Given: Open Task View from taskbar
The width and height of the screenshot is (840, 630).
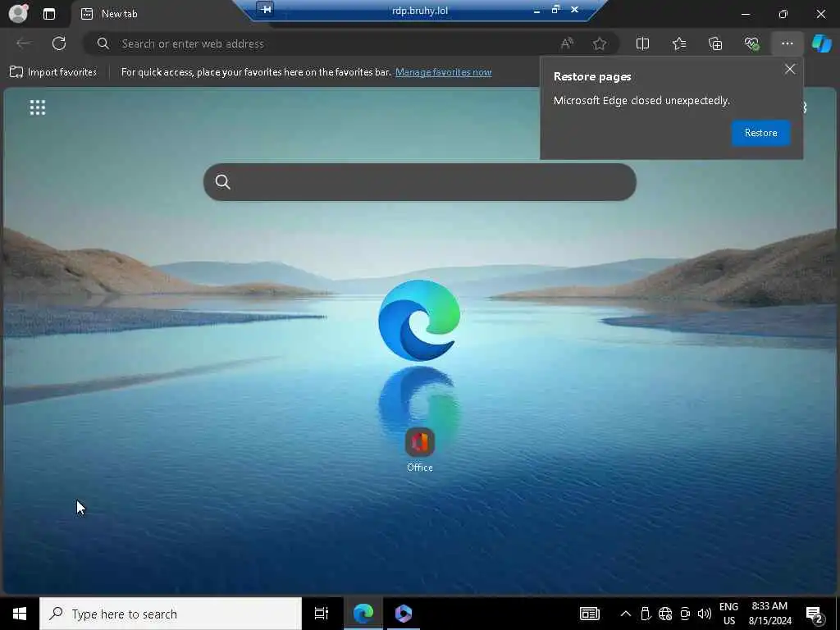Looking at the screenshot, I should [x=322, y=614].
